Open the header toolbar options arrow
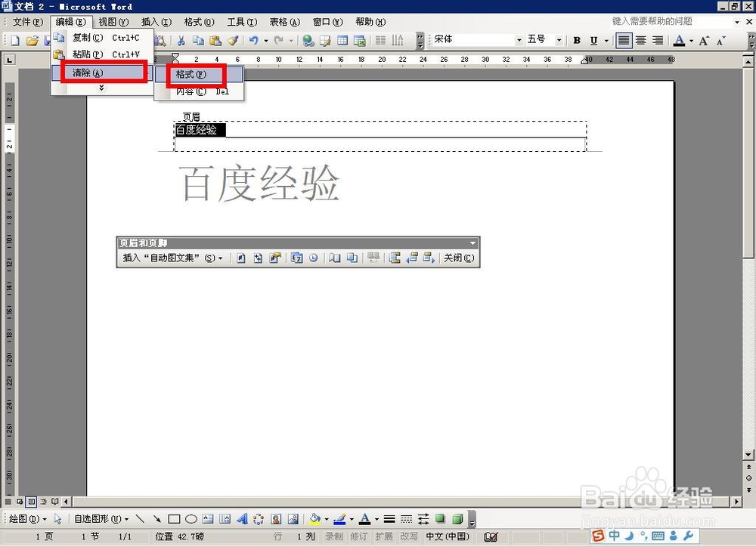 pos(472,243)
